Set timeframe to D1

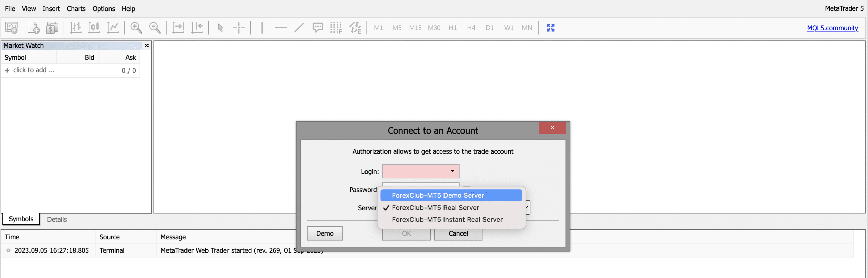coord(490,28)
